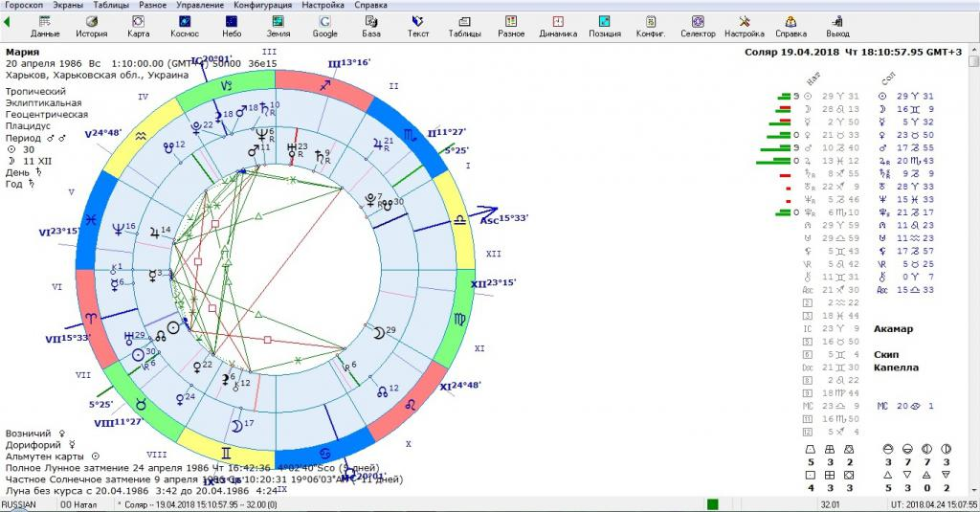
Task: Click the XI 24°48' cusp label
Action: point(460,386)
